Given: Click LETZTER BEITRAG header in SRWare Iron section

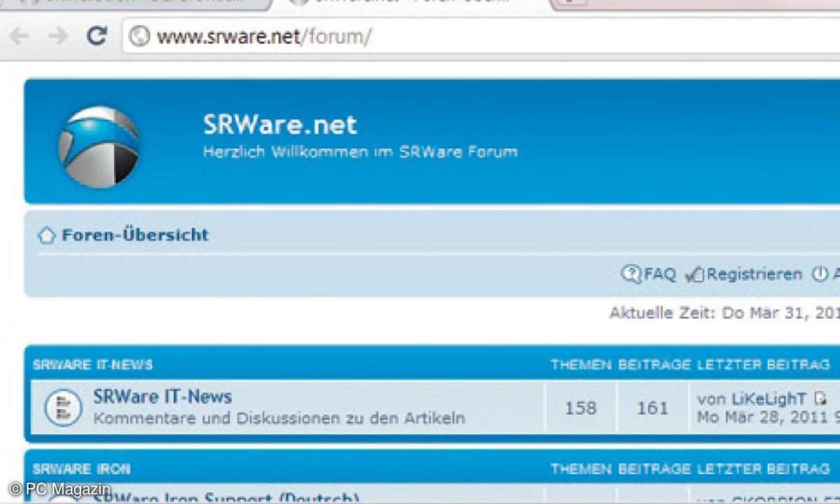Looking at the screenshot, I should (x=764, y=468).
